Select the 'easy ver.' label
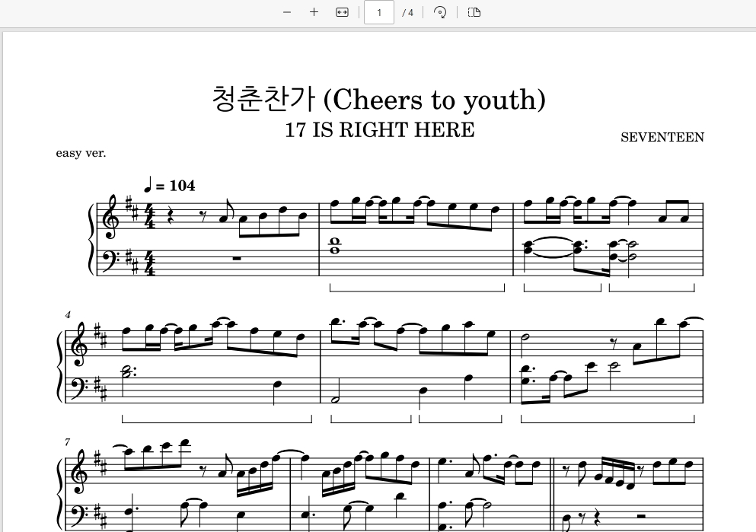This screenshot has height=532, width=756. tap(81, 153)
